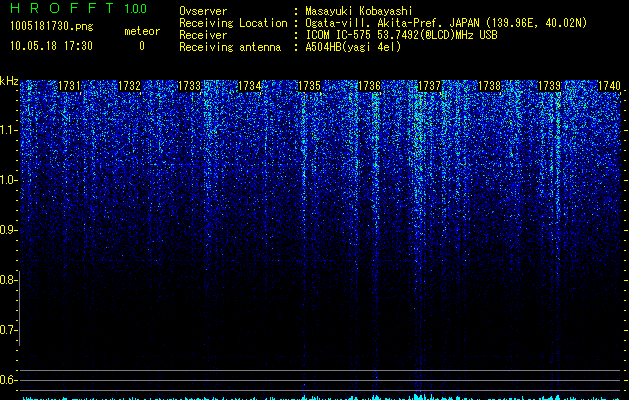Click the 1738 time marker

pos(489,86)
